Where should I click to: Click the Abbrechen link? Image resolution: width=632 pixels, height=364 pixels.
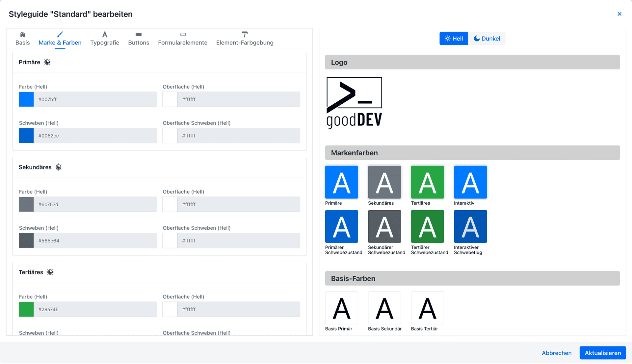[557, 353]
